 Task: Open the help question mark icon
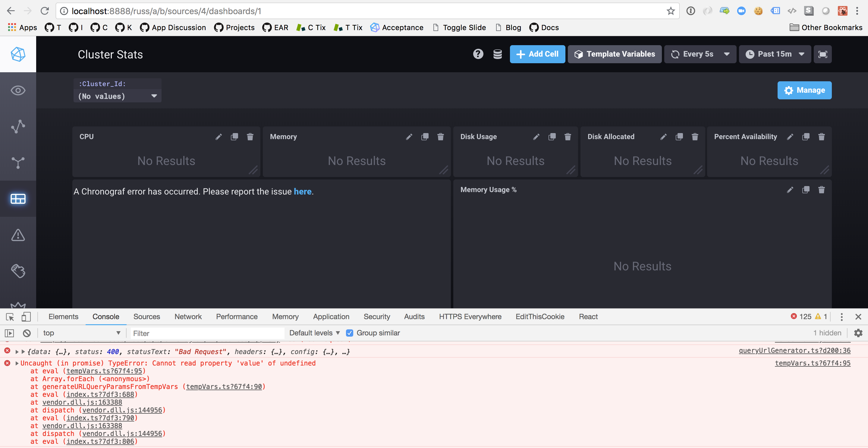(x=478, y=54)
